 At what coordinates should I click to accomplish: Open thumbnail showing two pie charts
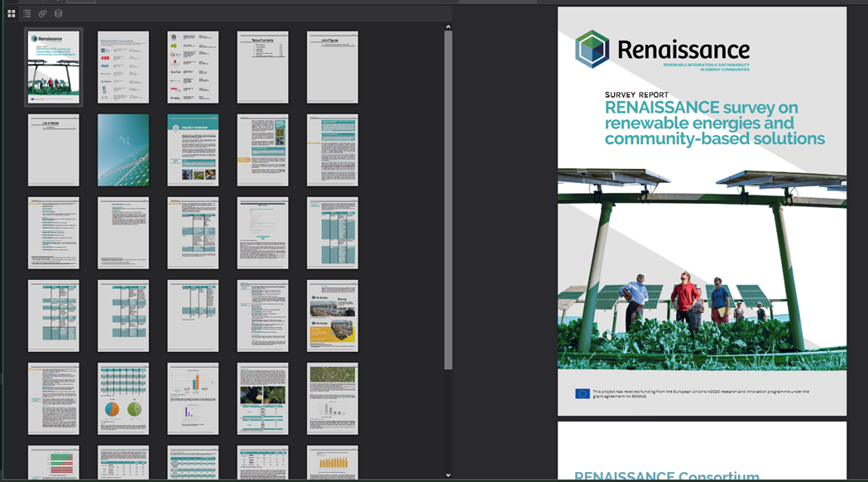(123, 399)
